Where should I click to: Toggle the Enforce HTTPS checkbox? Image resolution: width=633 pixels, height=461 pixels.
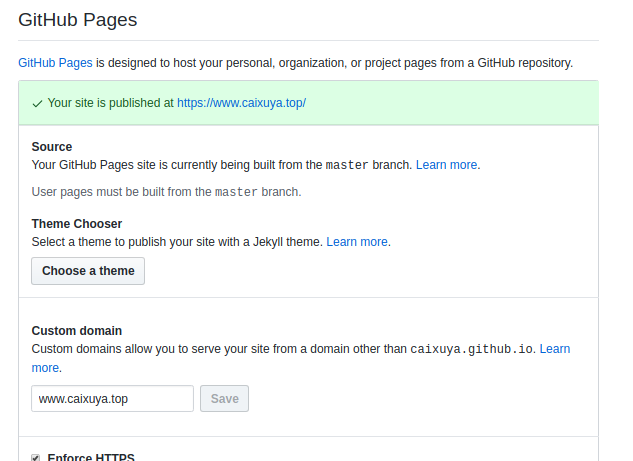[x=36, y=458]
